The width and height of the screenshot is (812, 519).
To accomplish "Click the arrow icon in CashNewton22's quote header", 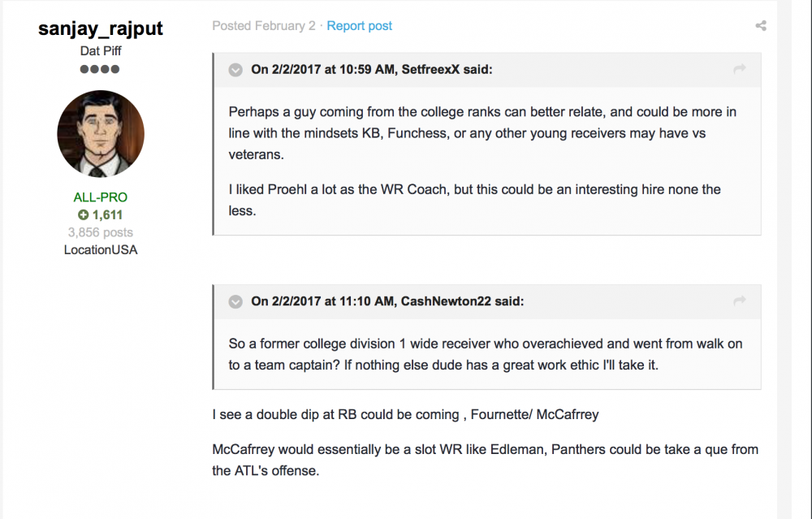I will tap(739, 301).
